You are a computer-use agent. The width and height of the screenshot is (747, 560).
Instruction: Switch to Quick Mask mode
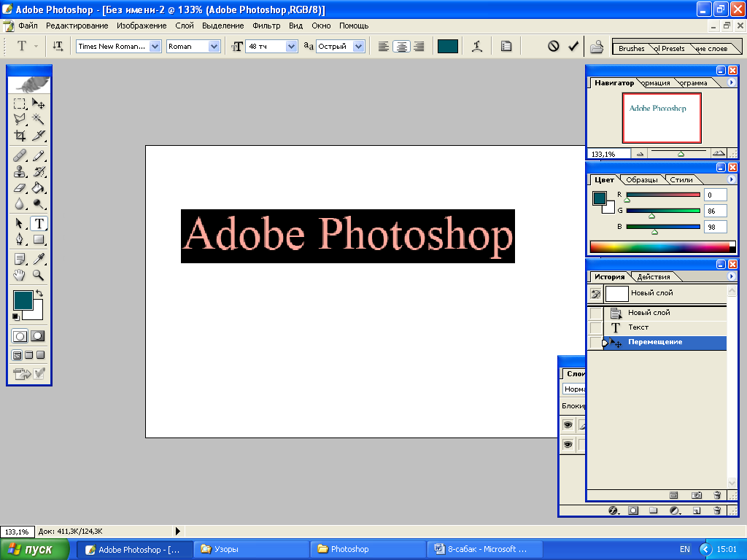pyautogui.click(x=38, y=336)
